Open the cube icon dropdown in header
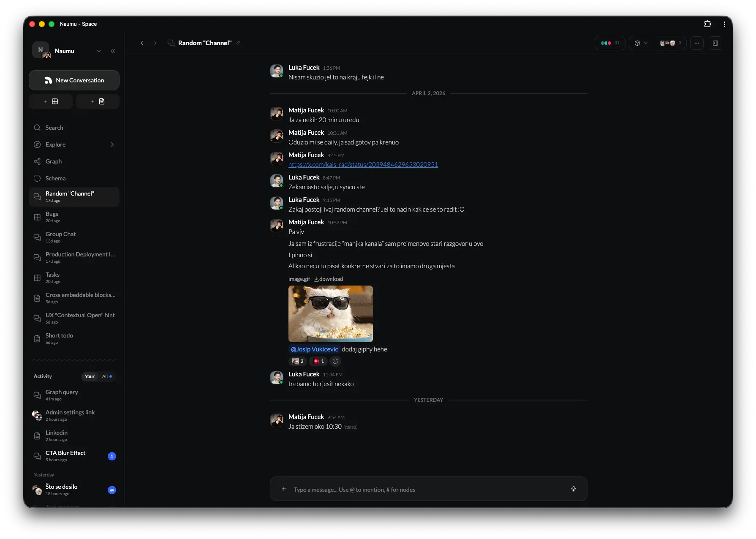Image resolution: width=756 pixels, height=539 pixels. tap(641, 43)
